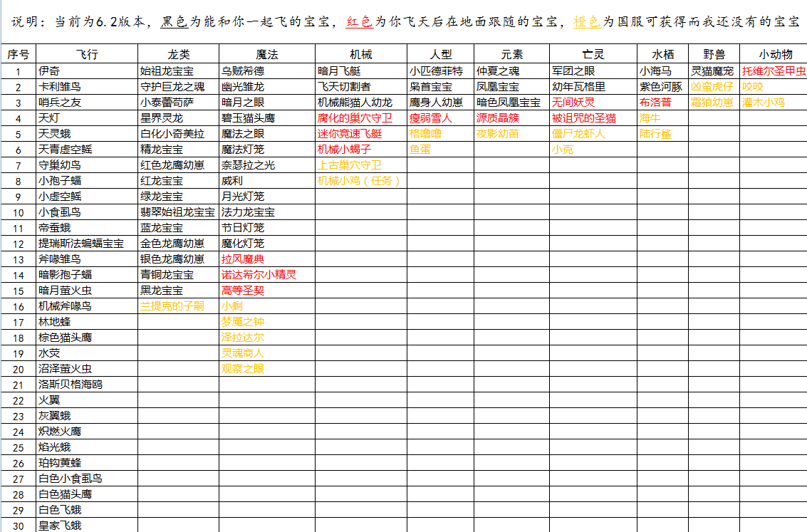Click cell 始祖龙宝宝 in row 1
Image resolution: width=807 pixels, height=532 pixels.
(179, 71)
